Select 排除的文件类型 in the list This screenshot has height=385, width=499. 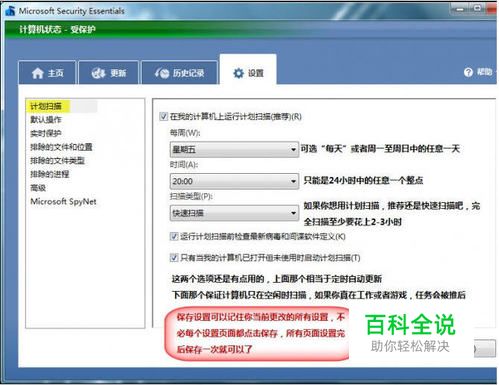57,161
